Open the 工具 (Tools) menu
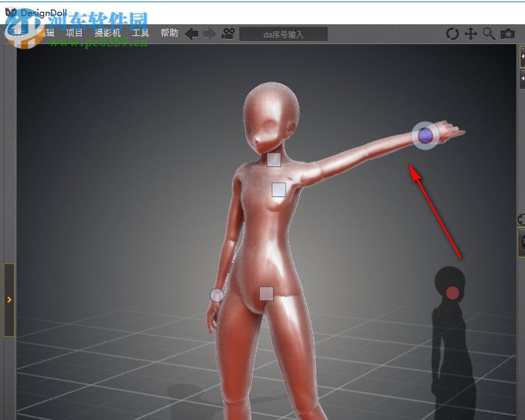 coord(141,33)
